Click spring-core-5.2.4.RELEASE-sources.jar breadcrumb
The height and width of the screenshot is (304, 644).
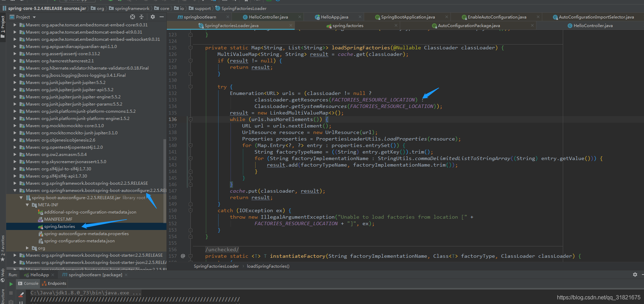47,8
